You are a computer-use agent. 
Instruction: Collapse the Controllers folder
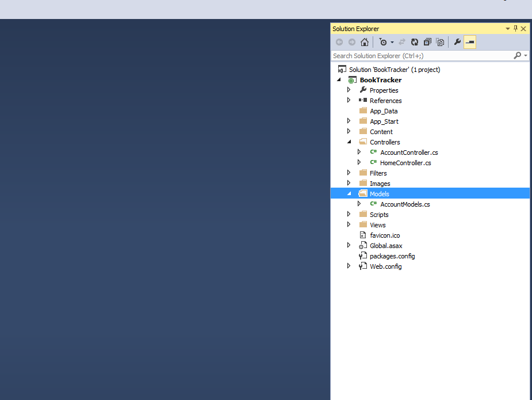[349, 142]
